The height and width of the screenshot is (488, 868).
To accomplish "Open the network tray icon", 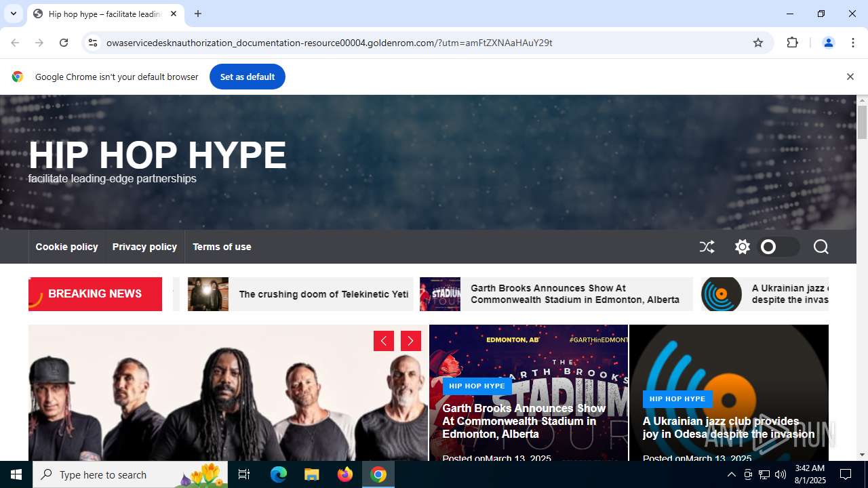I will [764, 474].
